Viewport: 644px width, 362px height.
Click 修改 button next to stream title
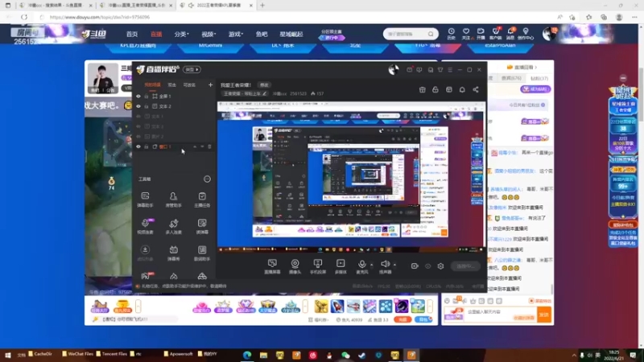pyautogui.click(x=264, y=85)
